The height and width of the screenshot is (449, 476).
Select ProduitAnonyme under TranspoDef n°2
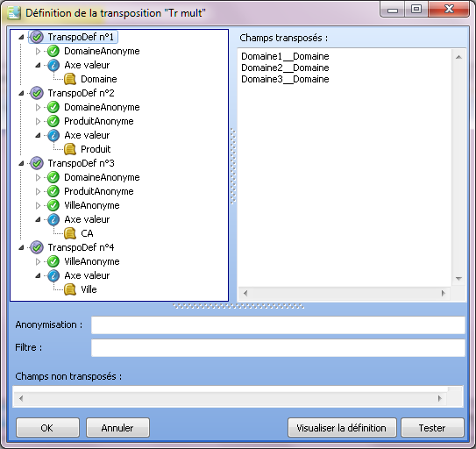tap(99, 121)
